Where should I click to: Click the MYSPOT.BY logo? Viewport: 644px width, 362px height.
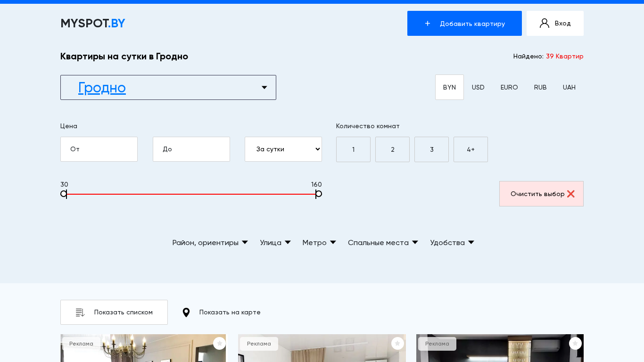click(x=93, y=24)
